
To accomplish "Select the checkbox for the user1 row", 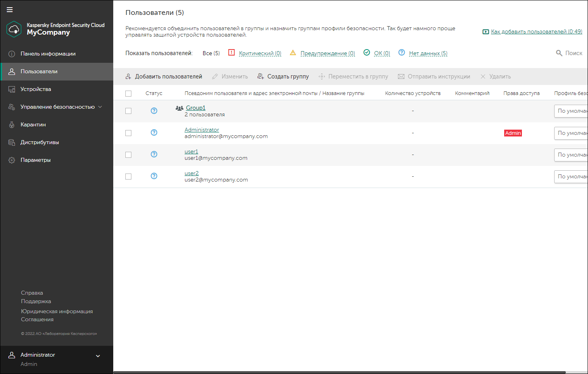I will (129, 155).
